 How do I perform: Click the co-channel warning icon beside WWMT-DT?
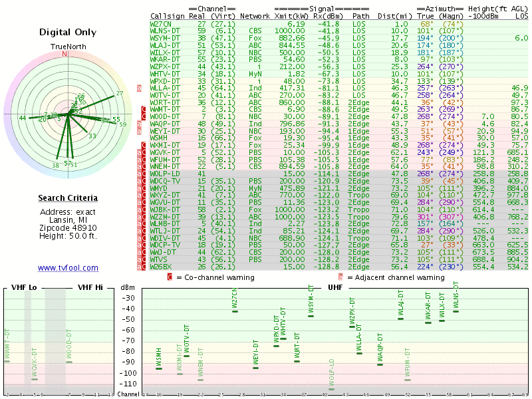tap(144, 108)
